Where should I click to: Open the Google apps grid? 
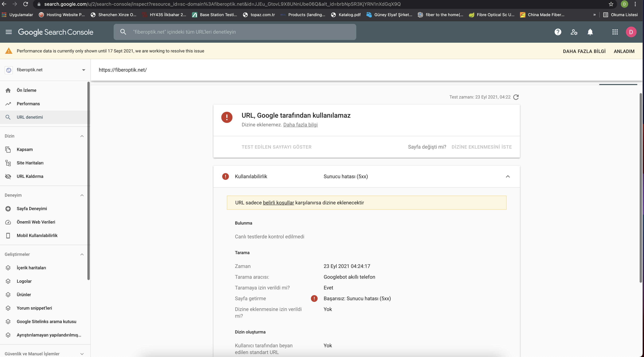click(x=615, y=32)
